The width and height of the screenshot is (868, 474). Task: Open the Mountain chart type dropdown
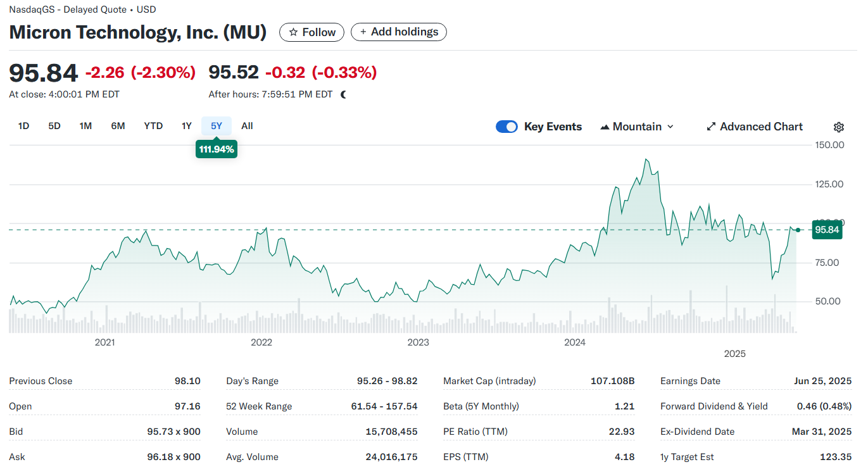(x=637, y=127)
